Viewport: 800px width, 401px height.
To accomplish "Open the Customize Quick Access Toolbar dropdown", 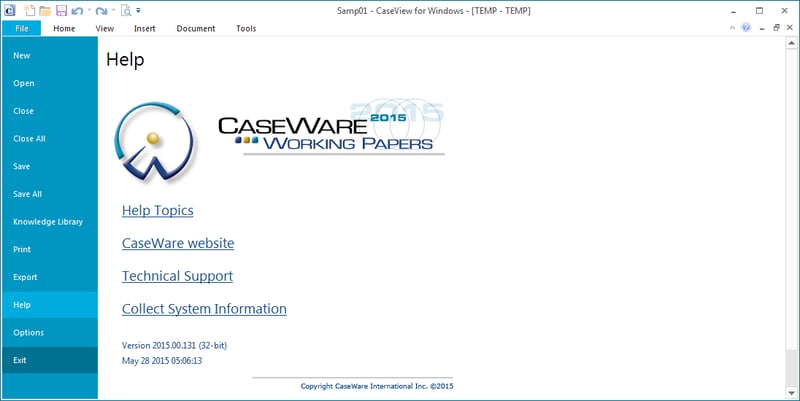I will coord(138,10).
